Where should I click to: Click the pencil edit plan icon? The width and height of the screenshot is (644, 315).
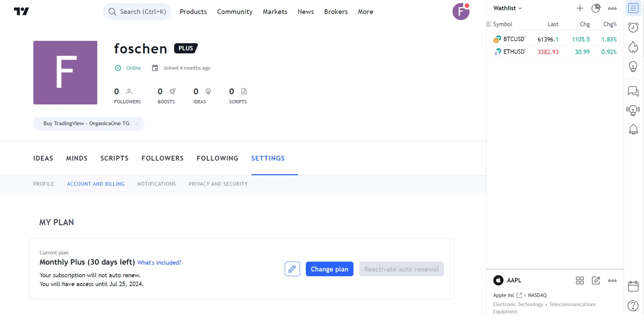point(292,269)
